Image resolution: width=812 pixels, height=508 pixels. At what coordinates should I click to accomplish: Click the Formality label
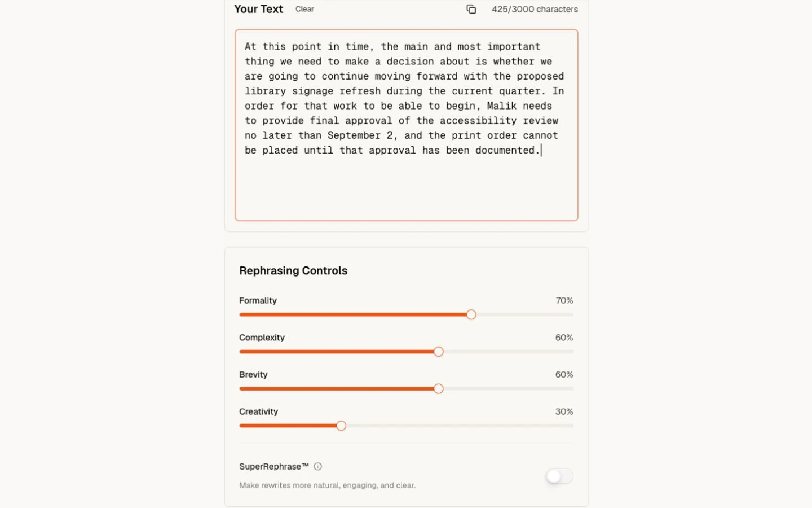[258, 300]
